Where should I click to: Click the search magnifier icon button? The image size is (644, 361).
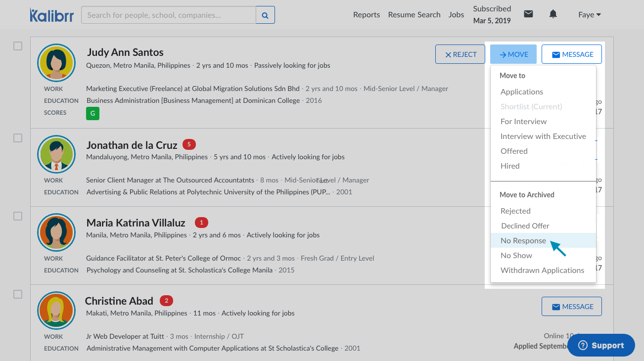[x=265, y=15]
